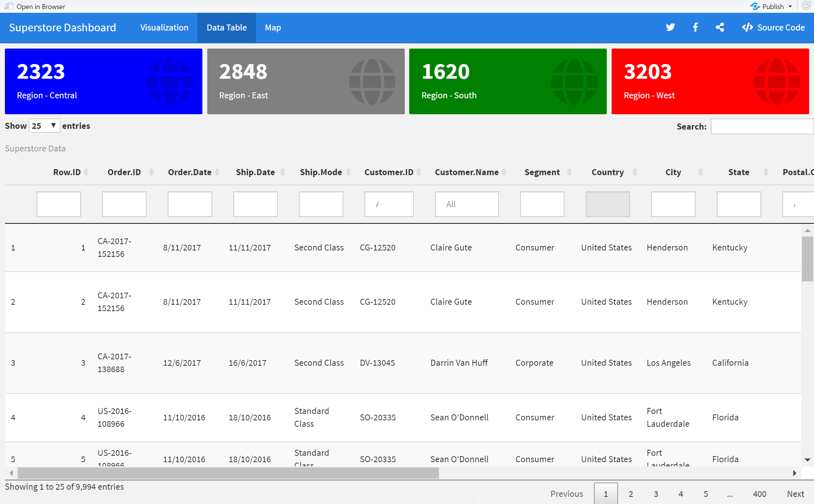
Task: Open the Customer.Name All filter box
Action: coord(467,204)
